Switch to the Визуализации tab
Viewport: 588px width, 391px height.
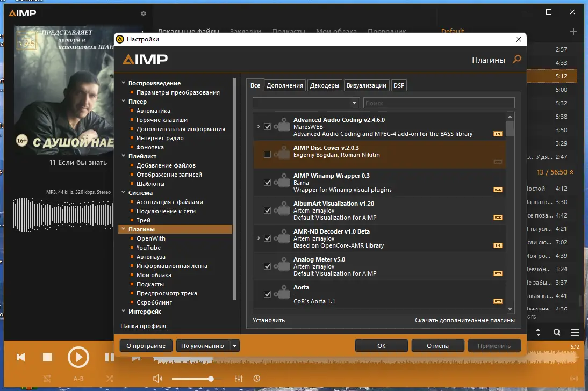[x=367, y=85]
